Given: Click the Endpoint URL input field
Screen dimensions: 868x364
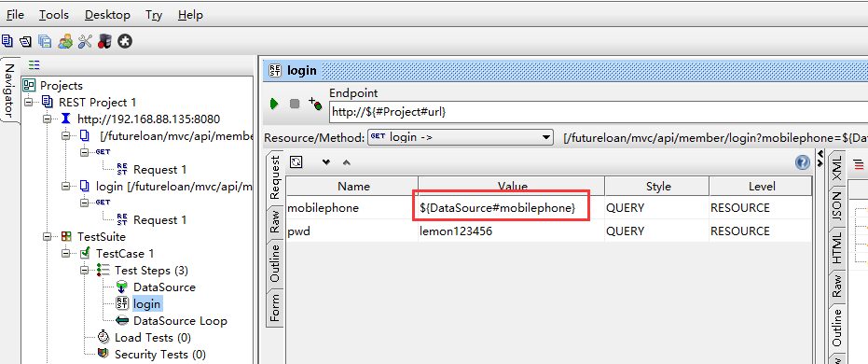Looking at the screenshot, I should 599,111.
